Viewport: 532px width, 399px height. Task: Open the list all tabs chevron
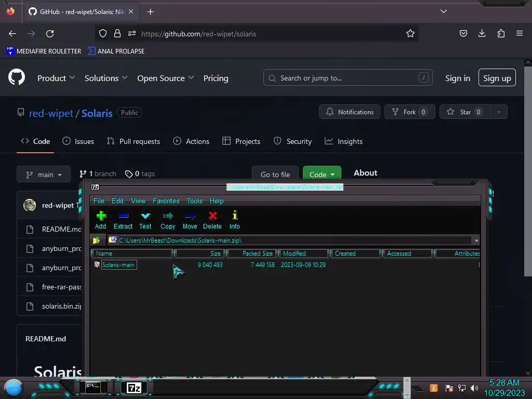pos(444,11)
